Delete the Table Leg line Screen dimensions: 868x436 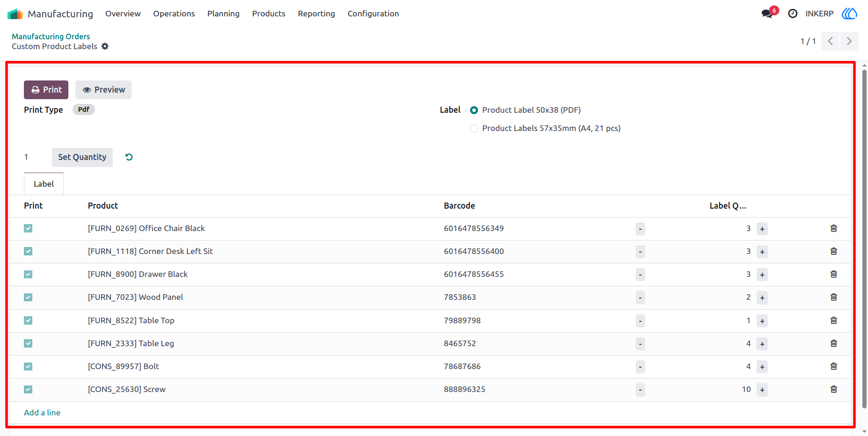pos(834,343)
